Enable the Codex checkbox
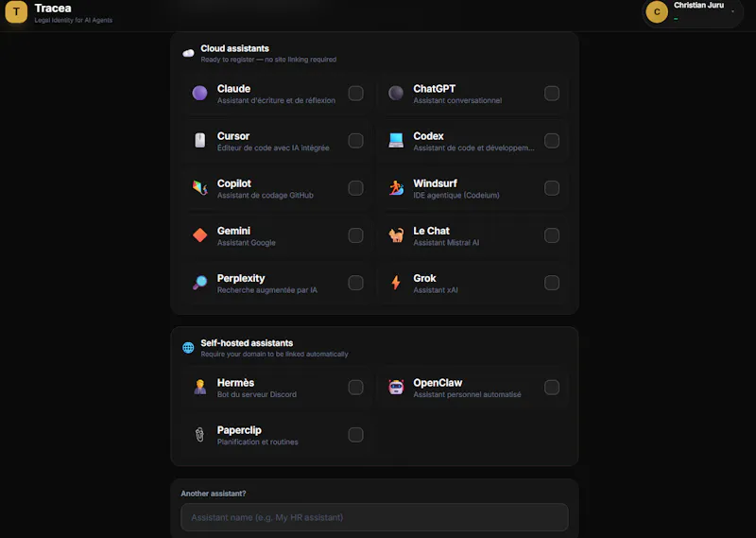 pyautogui.click(x=552, y=141)
